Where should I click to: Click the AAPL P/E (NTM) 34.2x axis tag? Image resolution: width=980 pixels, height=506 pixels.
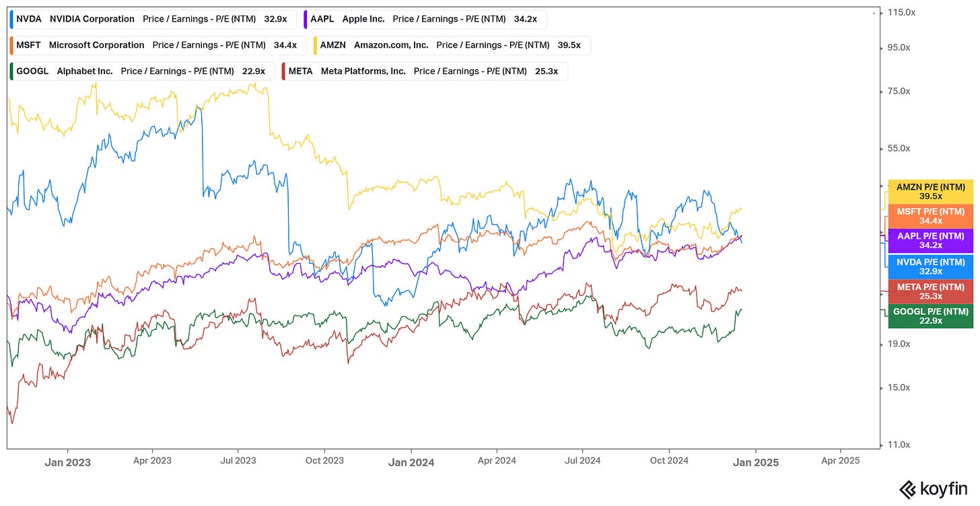(x=931, y=241)
